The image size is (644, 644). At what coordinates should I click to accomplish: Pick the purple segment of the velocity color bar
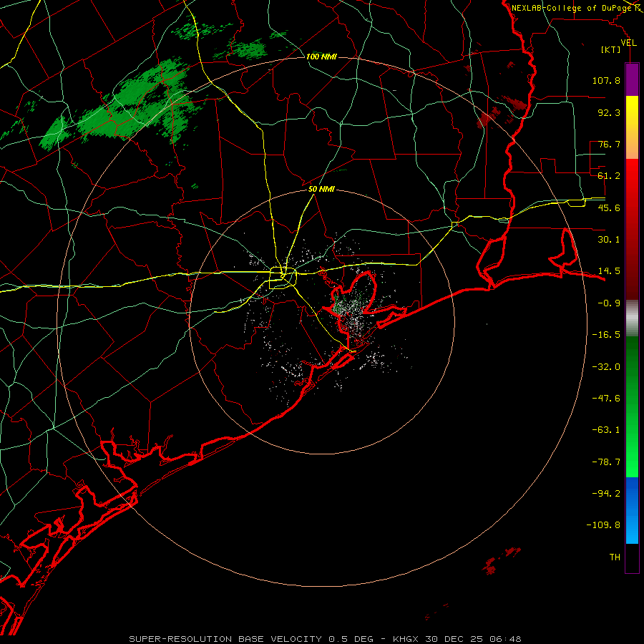pyautogui.click(x=632, y=79)
